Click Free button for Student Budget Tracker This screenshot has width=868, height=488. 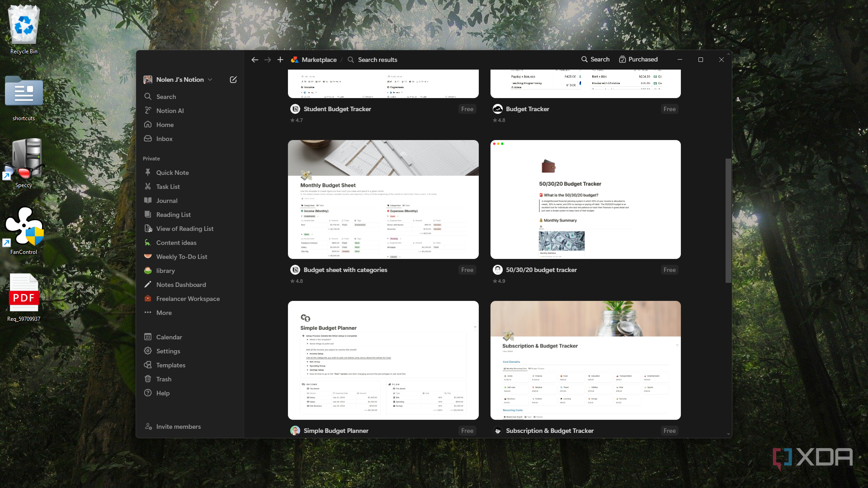[x=467, y=109]
